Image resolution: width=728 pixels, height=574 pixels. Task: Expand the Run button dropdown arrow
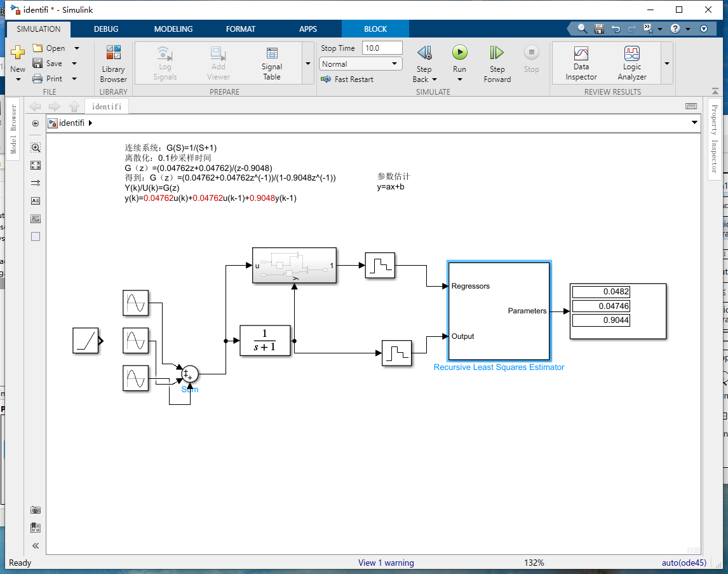click(460, 79)
